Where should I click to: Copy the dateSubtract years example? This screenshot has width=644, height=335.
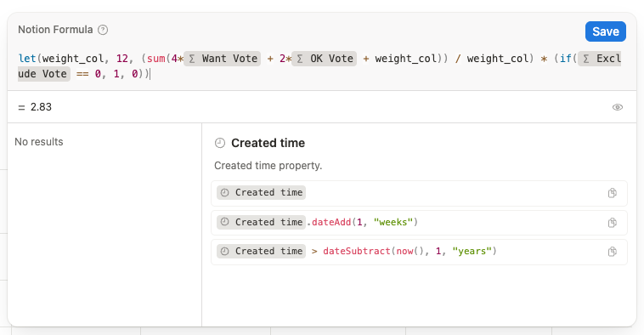[612, 252]
